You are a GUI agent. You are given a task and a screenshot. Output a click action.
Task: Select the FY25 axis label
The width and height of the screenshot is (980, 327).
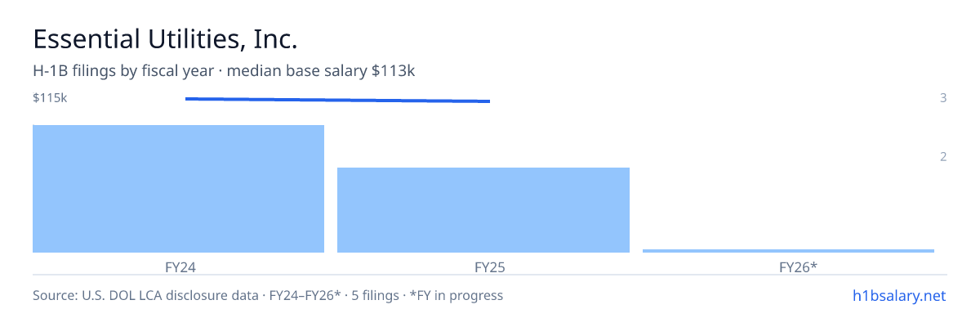[x=483, y=267]
